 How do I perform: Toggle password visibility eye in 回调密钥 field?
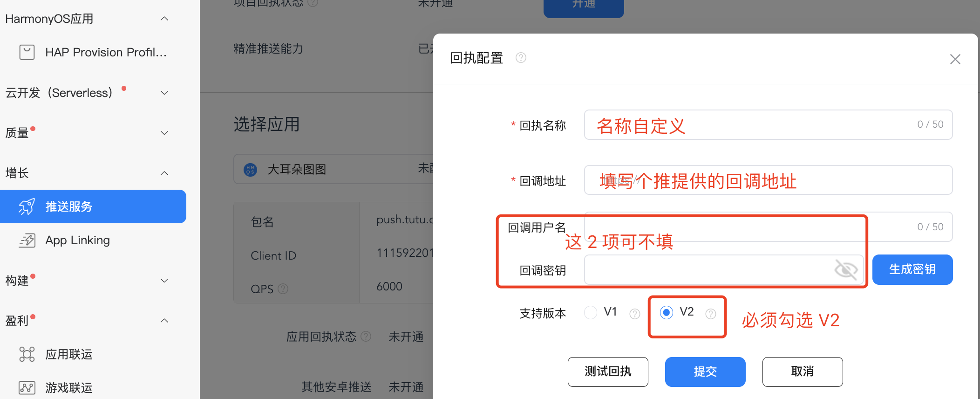pos(846,269)
